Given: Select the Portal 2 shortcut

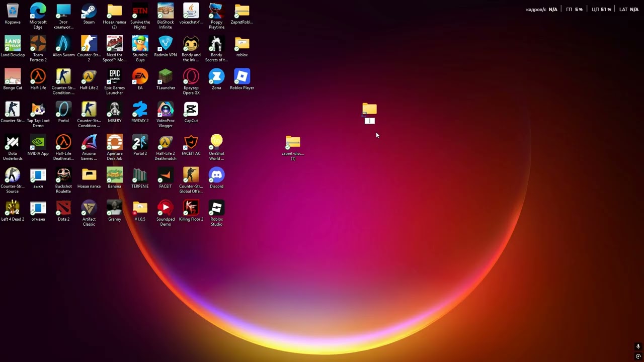Looking at the screenshot, I should point(140,142).
